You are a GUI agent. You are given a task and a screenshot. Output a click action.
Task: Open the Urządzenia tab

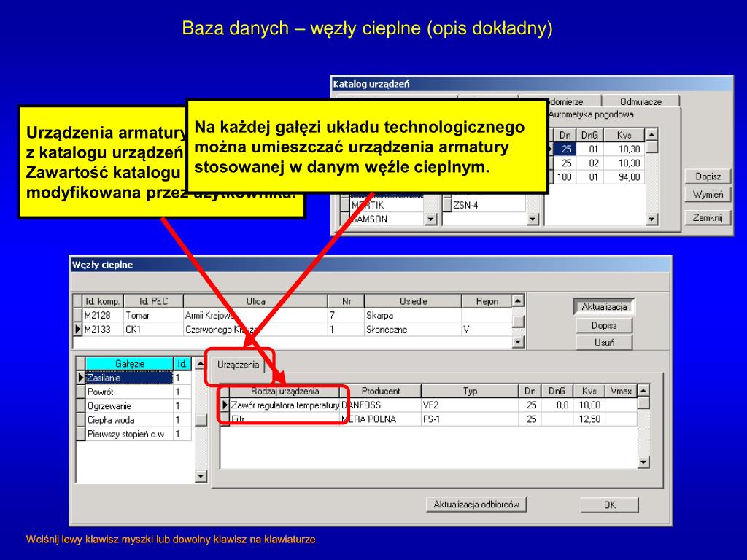pos(239,365)
